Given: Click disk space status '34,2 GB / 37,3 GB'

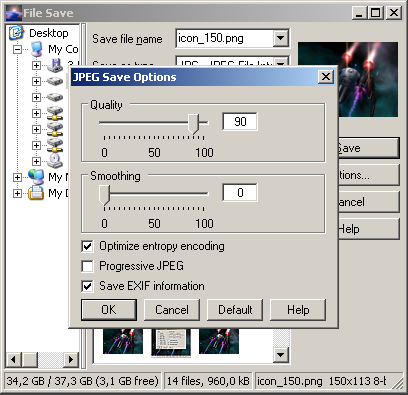Looking at the screenshot, I should pos(82,381).
